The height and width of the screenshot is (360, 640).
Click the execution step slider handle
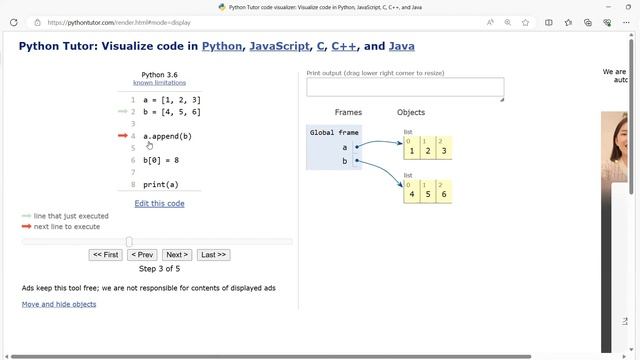coord(129,242)
